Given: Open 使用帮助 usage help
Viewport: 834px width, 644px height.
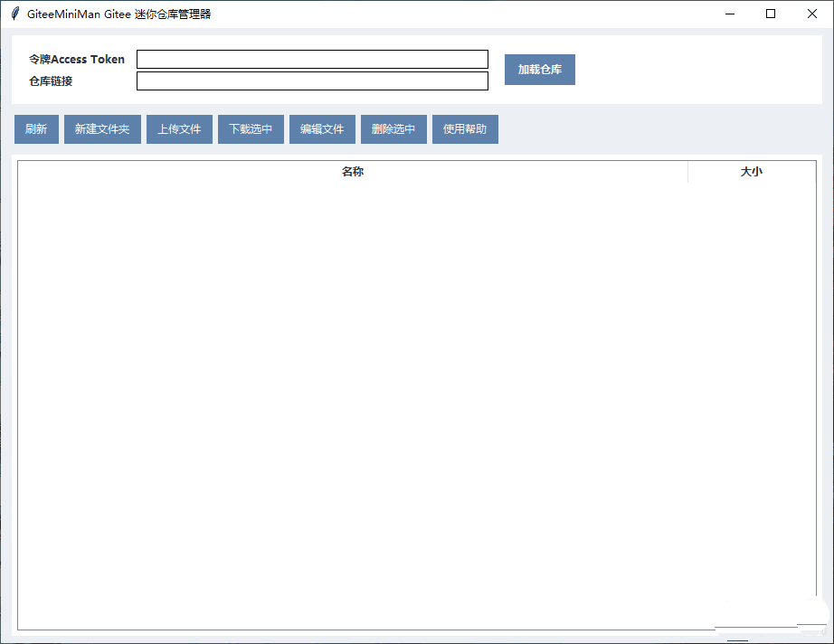Looking at the screenshot, I should point(465,129).
